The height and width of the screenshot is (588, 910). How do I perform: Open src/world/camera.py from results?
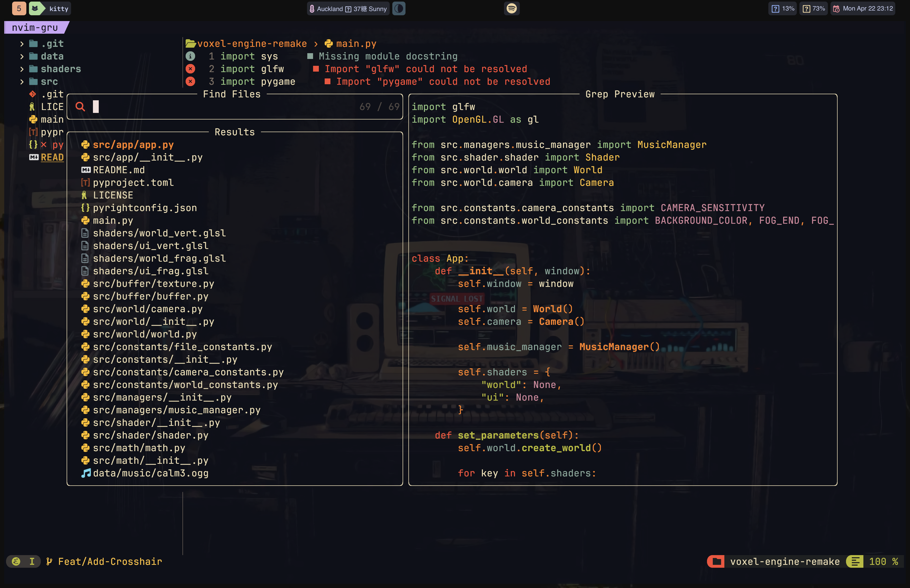click(147, 309)
